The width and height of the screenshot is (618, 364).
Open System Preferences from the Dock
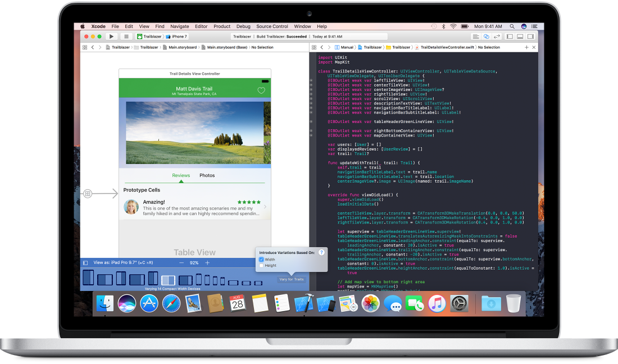coord(459,303)
